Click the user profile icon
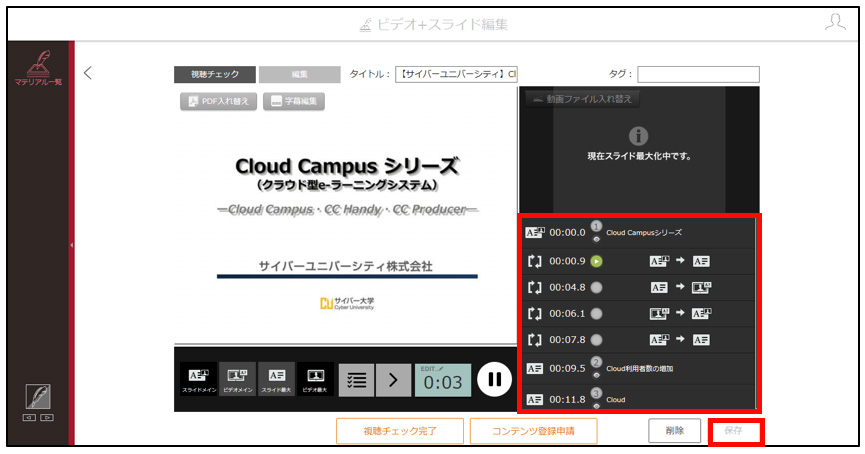 click(835, 23)
